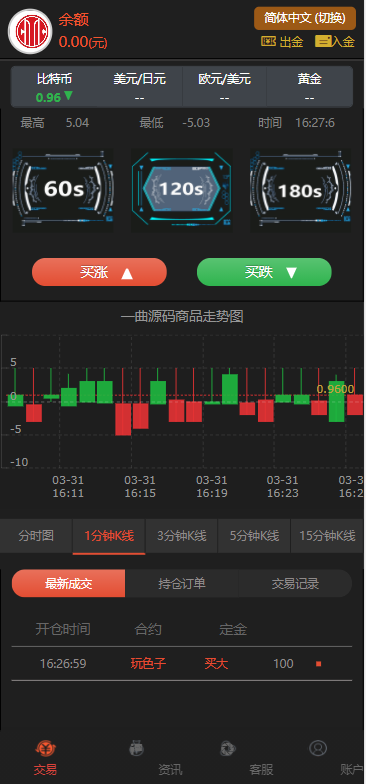The height and width of the screenshot is (784, 366).
Task: Select the 比特币 Bitcoin product tab
Action: (54, 87)
